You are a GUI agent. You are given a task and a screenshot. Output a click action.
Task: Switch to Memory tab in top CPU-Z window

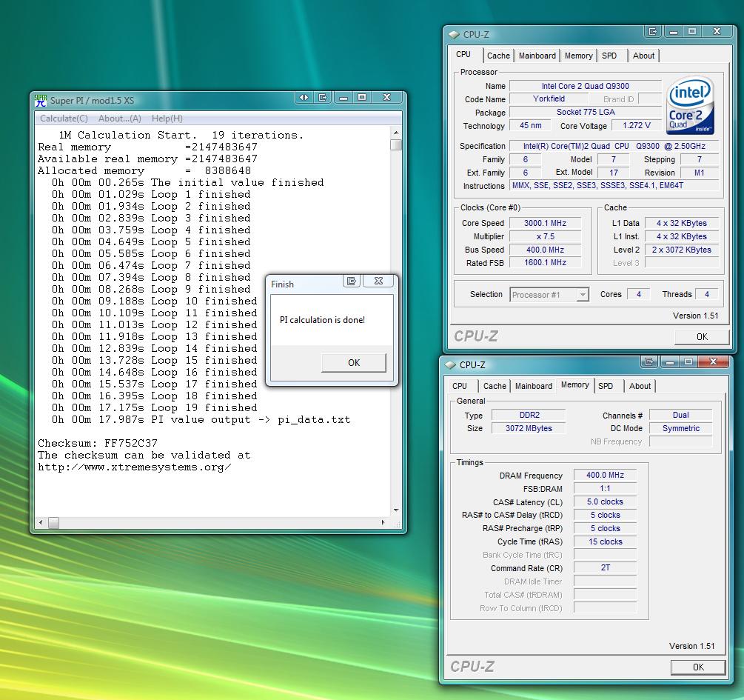(x=578, y=56)
